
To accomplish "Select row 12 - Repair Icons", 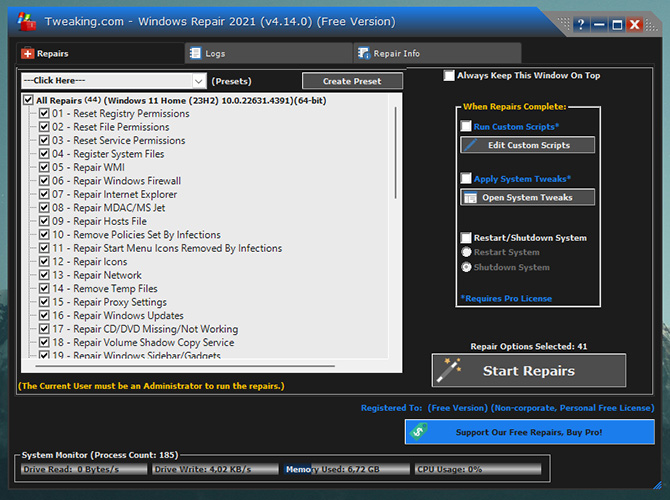I will (90, 262).
